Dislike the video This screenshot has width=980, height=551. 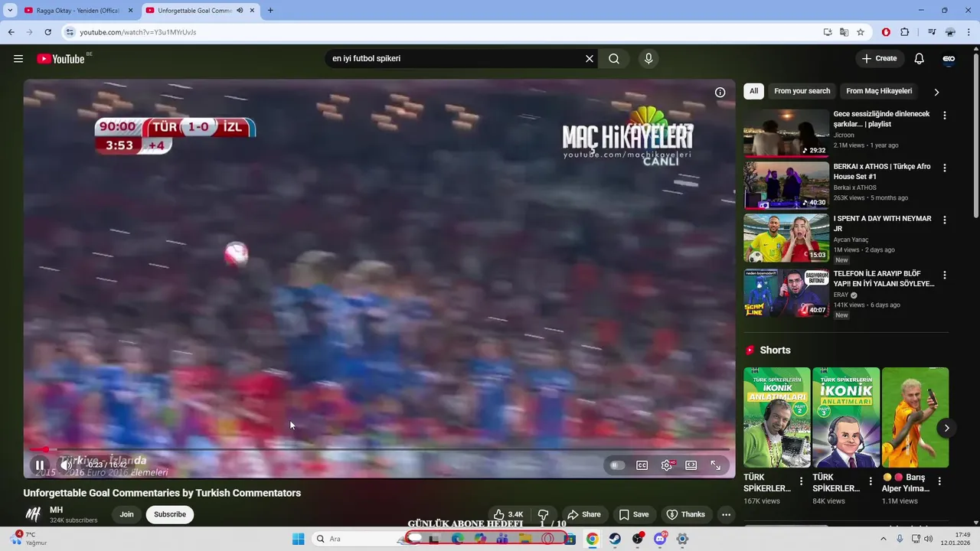[x=543, y=515]
